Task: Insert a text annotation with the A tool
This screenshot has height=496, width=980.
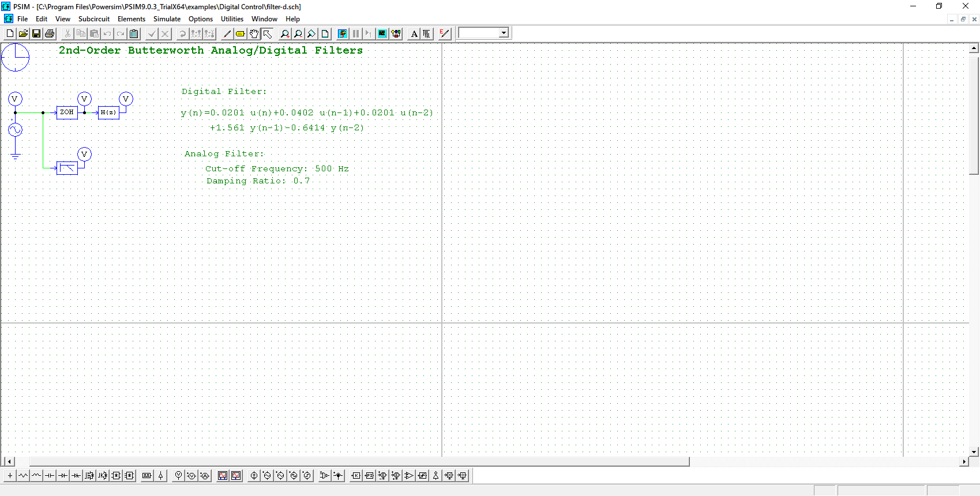Action: click(x=414, y=33)
